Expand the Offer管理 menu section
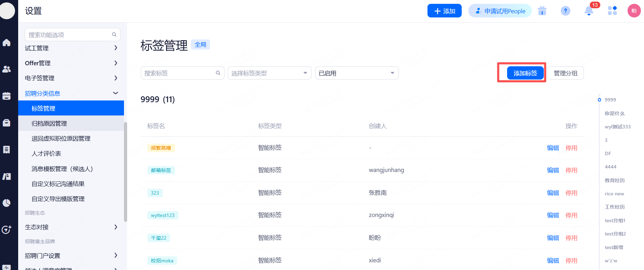 (x=71, y=63)
